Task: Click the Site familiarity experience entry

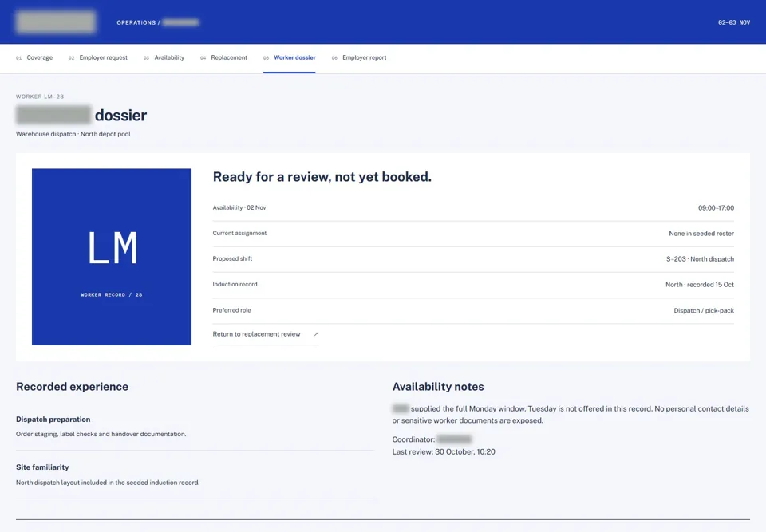Action: (x=195, y=475)
